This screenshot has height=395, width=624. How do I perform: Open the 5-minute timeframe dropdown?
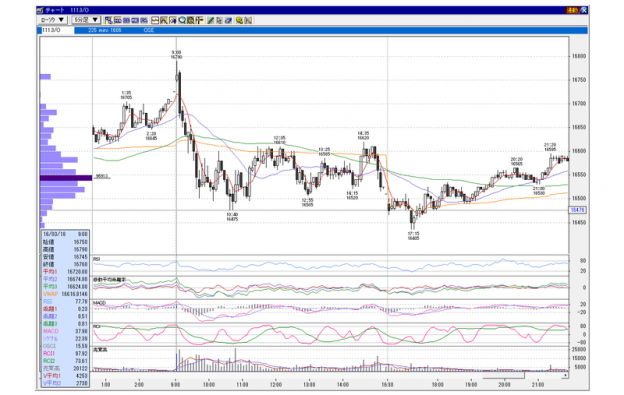(x=86, y=20)
